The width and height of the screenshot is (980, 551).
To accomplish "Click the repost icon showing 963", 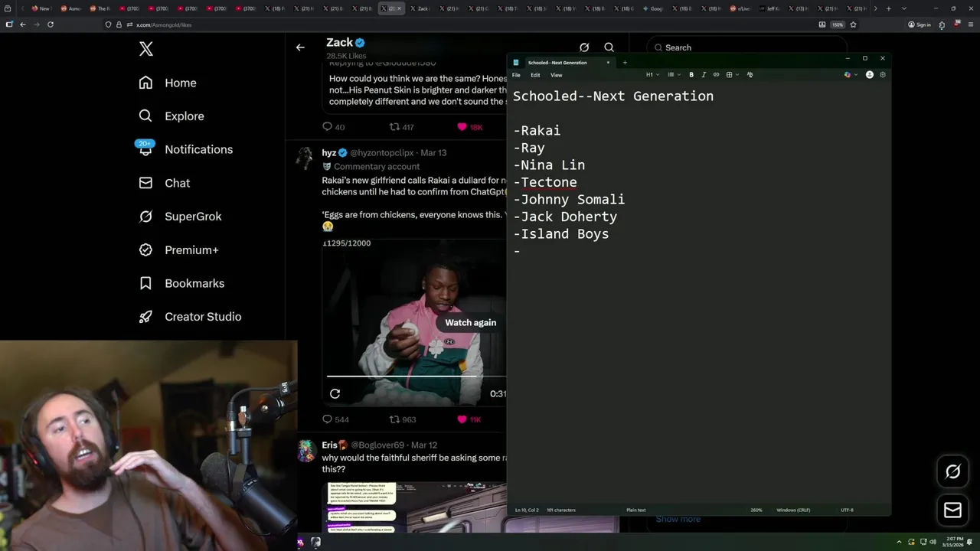I will 394,419.
